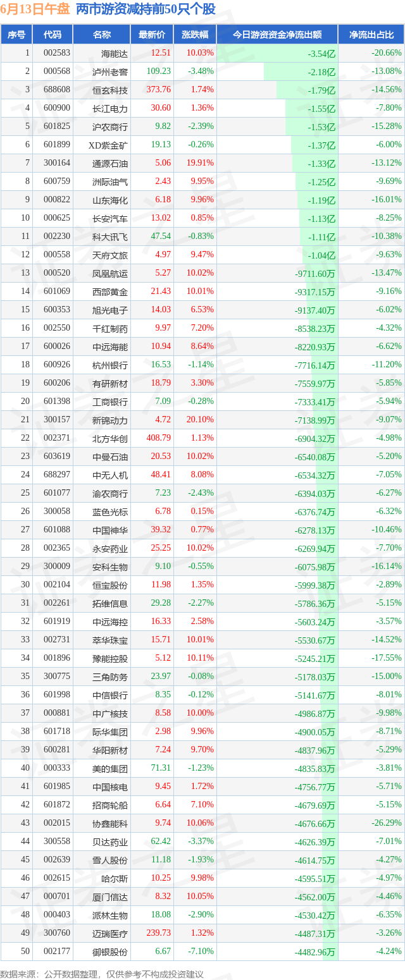Select stock name 杭州银行
Image resolution: width=405 pixels, height=980 pixels.
pos(110,365)
